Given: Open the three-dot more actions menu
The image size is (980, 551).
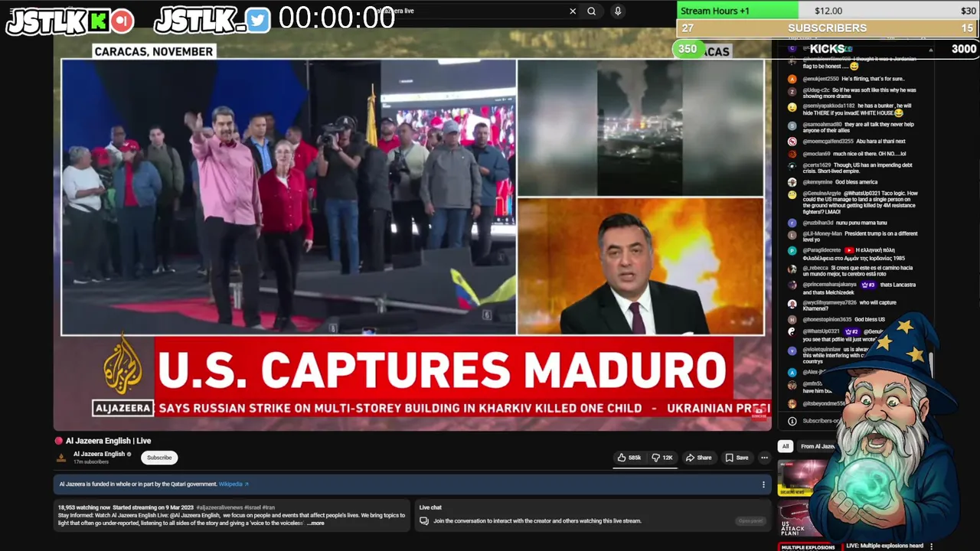Looking at the screenshot, I should pos(764,458).
